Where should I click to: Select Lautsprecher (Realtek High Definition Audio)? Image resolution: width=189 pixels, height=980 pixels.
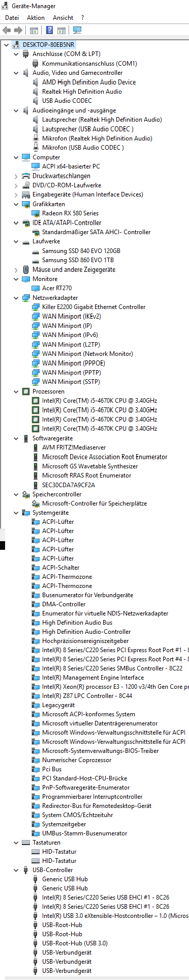coord(102,120)
